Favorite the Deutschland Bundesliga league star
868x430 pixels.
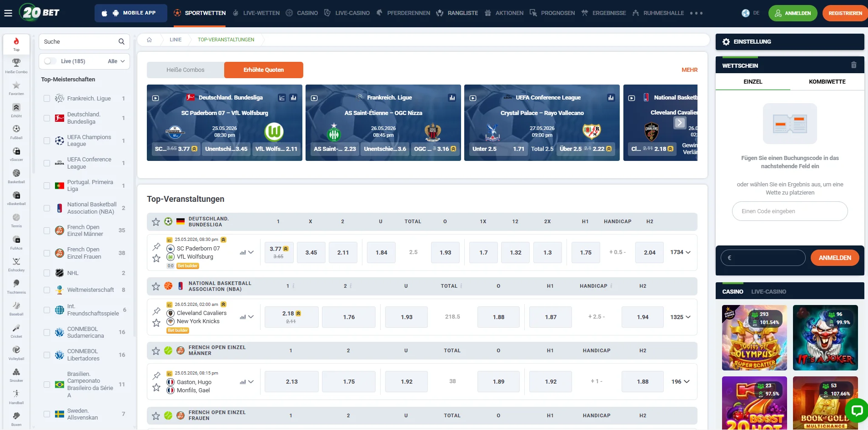click(x=156, y=222)
